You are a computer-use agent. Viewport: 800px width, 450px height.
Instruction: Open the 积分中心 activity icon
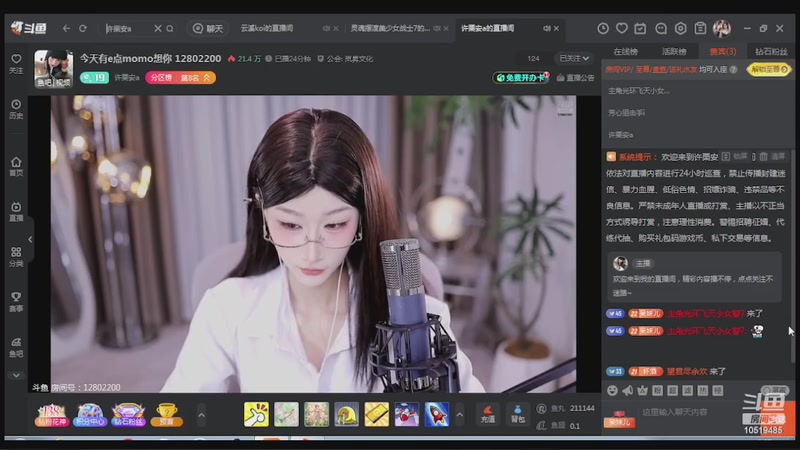[x=90, y=415]
